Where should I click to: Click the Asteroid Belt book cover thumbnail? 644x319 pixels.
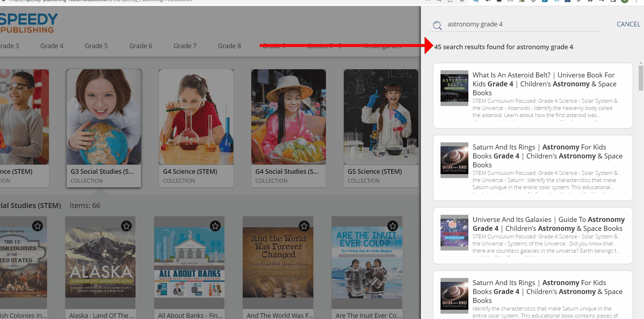(454, 88)
